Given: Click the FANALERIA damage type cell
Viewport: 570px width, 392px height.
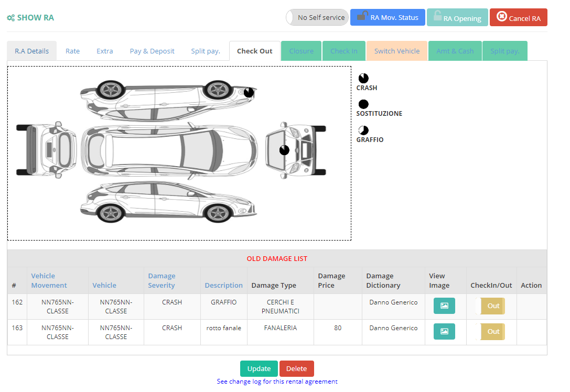Looking at the screenshot, I should [280, 328].
